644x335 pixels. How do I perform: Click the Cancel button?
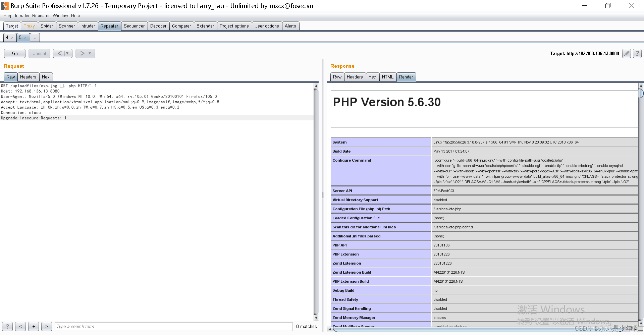point(39,53)
